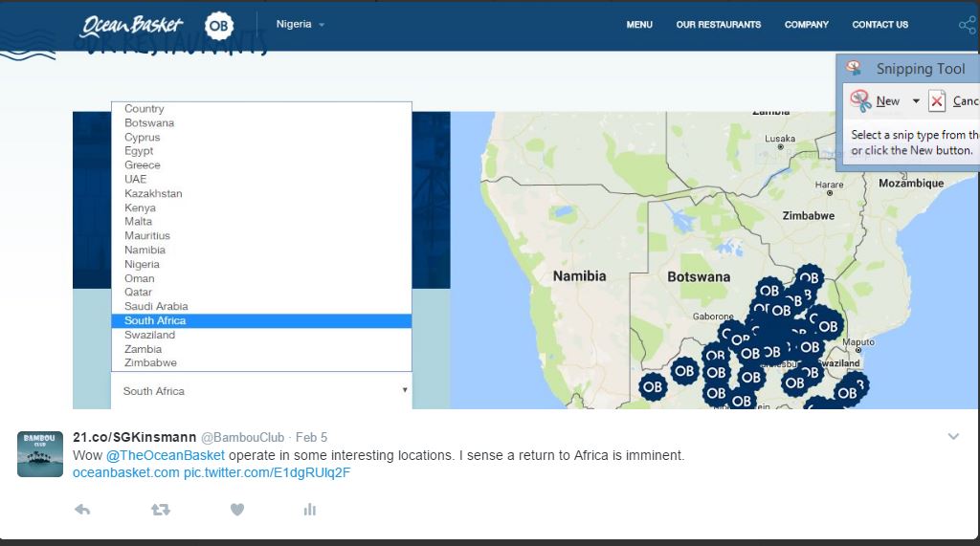The image size is (980, 546).
Task: Select Qatar from country list
Action: tap(261, 293)
